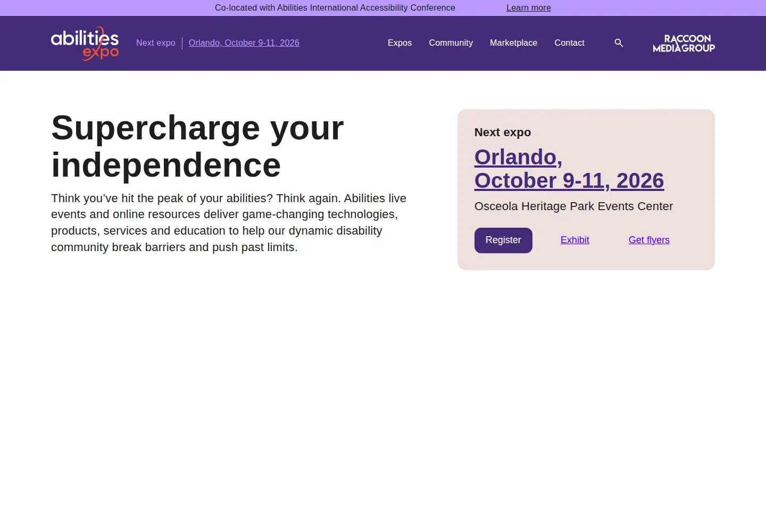Screen dimensions: 766x532
Task: Click the 'Supercharge your independence' heading
Action: click(197, 146)
